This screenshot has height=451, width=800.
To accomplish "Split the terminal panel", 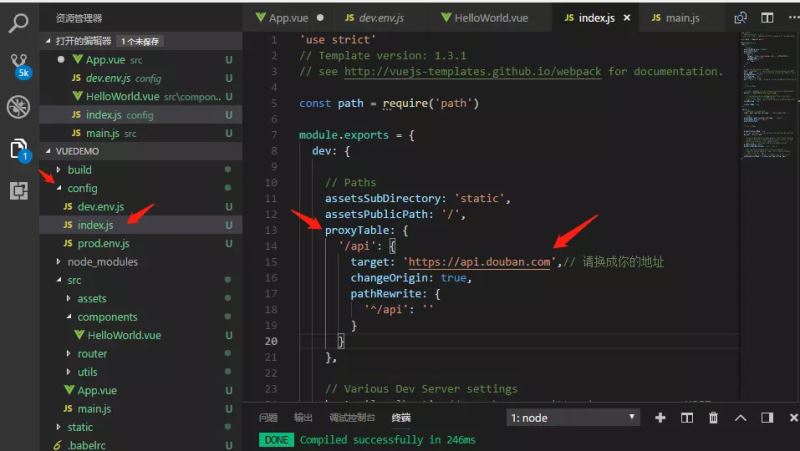I will point(686,417).
